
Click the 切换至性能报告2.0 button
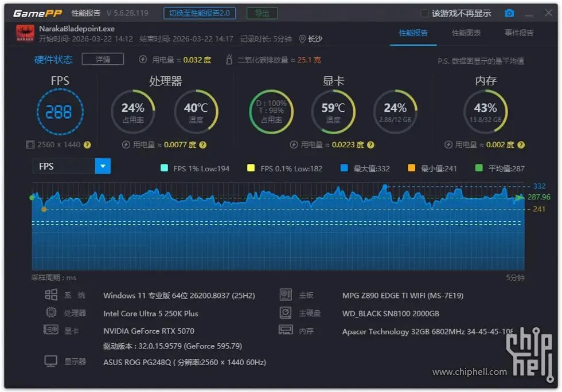200,13
